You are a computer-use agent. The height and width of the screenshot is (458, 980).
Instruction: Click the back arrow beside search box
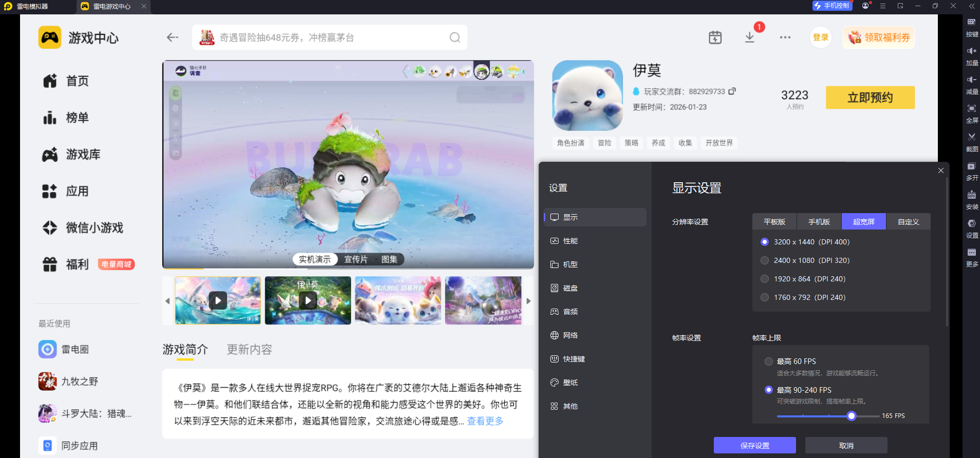click(x=173, y=37)
